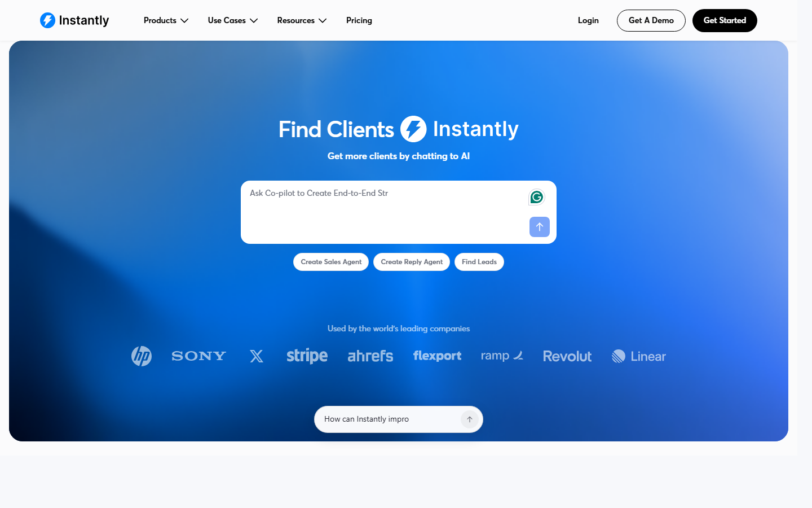
Task: Click the Login link
Action: click(588, 20)
